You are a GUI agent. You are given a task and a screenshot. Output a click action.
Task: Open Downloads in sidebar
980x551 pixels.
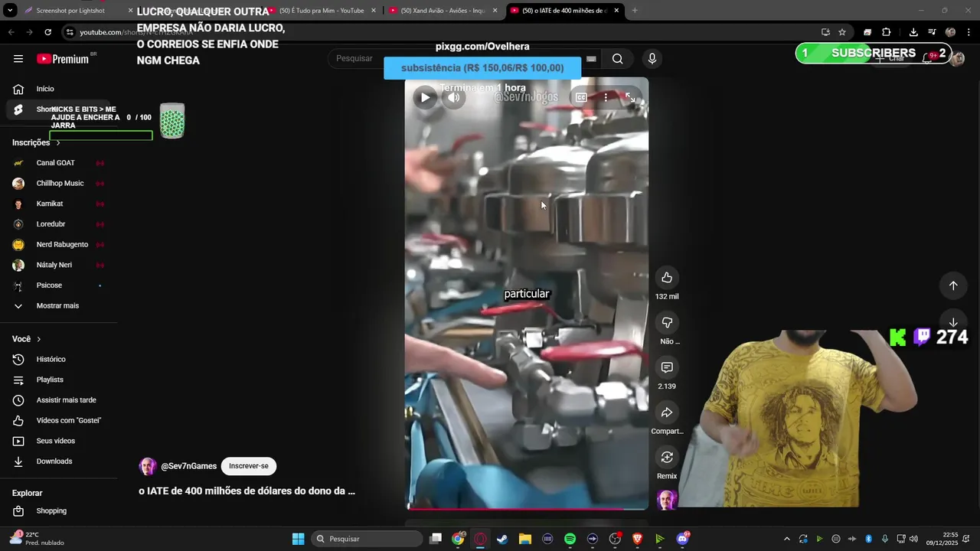[x=58, y=461]
